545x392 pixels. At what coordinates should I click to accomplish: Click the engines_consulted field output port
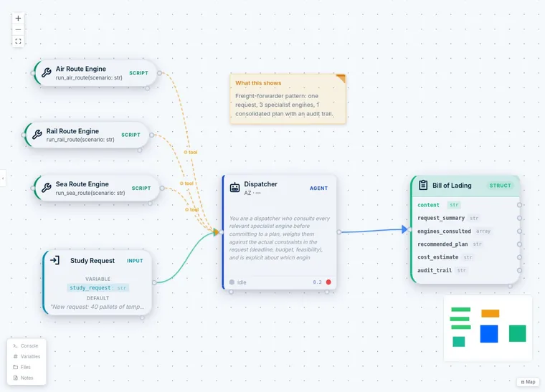click(519, 231)
